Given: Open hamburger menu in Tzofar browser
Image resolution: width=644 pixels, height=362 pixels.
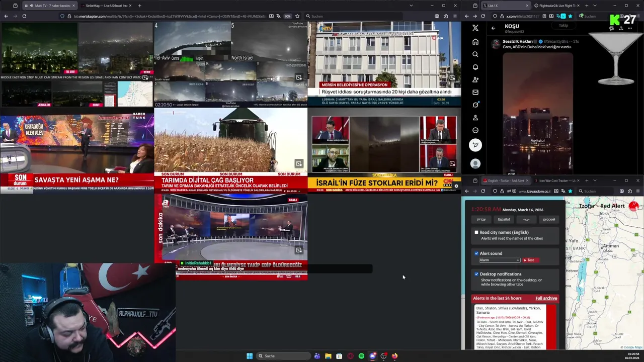Looking at the screenshot, I should [x=638, y=191].
